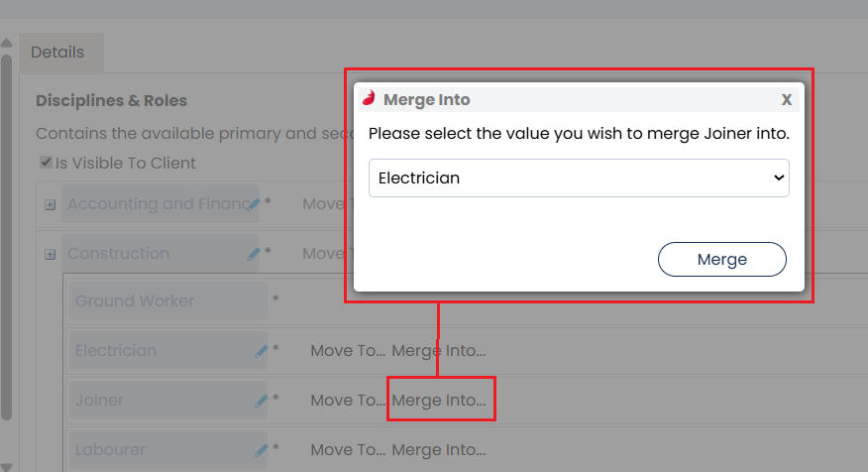Click the edit pencil beside Joiner
The image size is (868, 472).
tap(262, 401)
